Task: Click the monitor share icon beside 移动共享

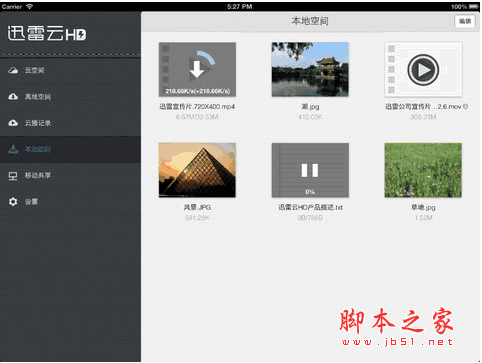Action: (x=13, y=176)
